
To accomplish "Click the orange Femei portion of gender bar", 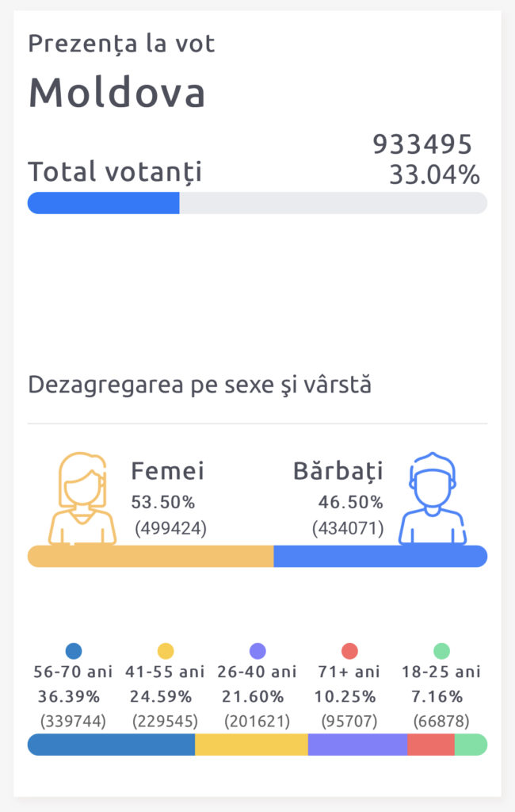I will [x=151, y=557].
